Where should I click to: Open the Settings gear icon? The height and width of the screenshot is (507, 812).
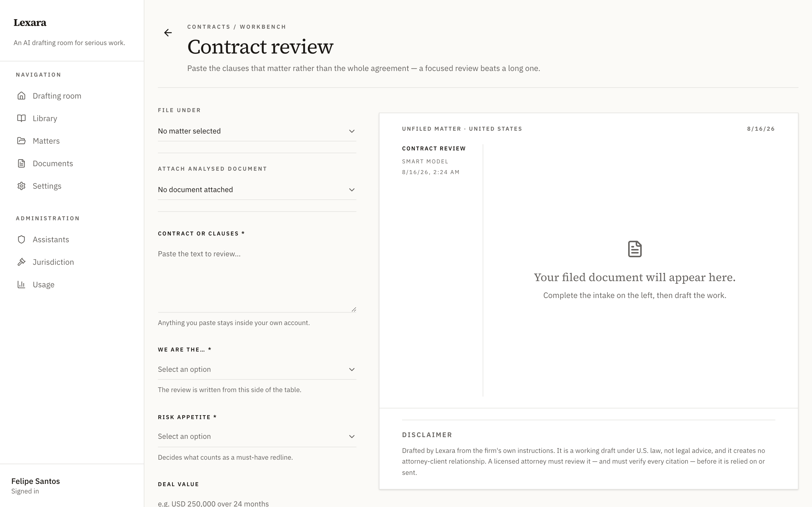[x=21, y=186]
